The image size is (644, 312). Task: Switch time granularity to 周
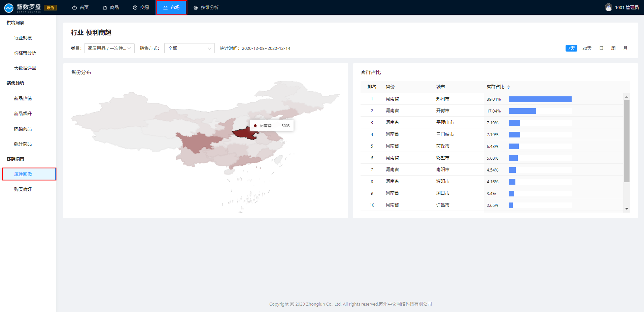pyautogui.click(x=613, y=48)
